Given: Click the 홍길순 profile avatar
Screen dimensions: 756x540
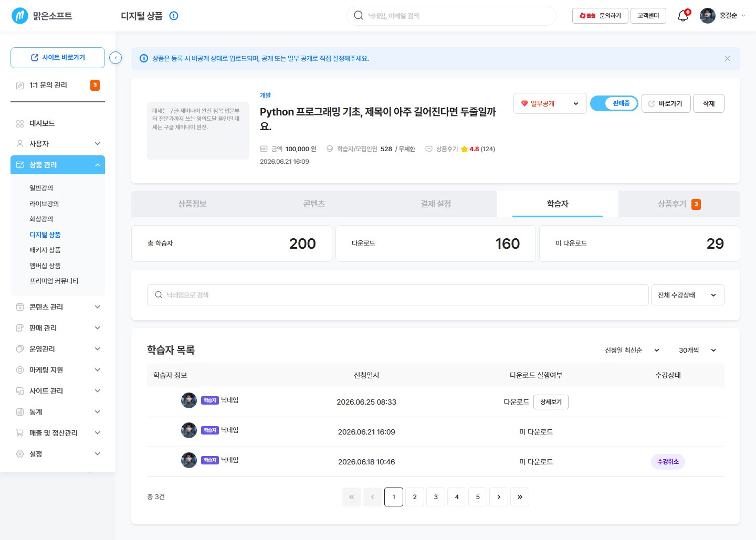Looking at the screenshot, I should 708,16.
